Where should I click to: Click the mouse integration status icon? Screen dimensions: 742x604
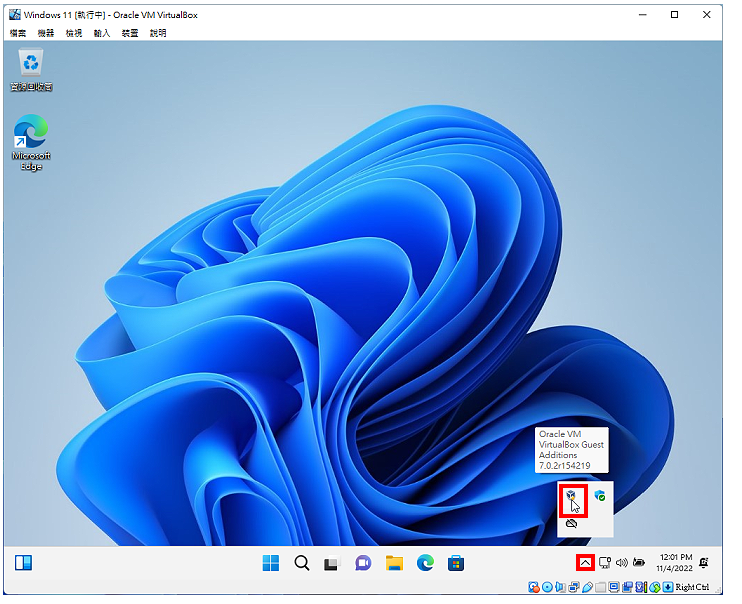coord(655,587)
